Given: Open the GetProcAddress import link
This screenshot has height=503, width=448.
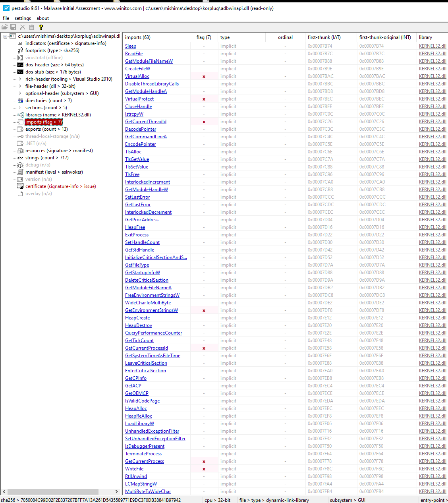Looking at the screenshot, I should 142,220.
